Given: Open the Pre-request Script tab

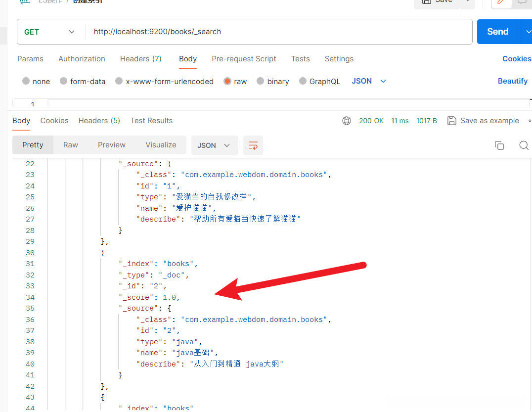Looking at the screenshot, I should pos(244,59).
